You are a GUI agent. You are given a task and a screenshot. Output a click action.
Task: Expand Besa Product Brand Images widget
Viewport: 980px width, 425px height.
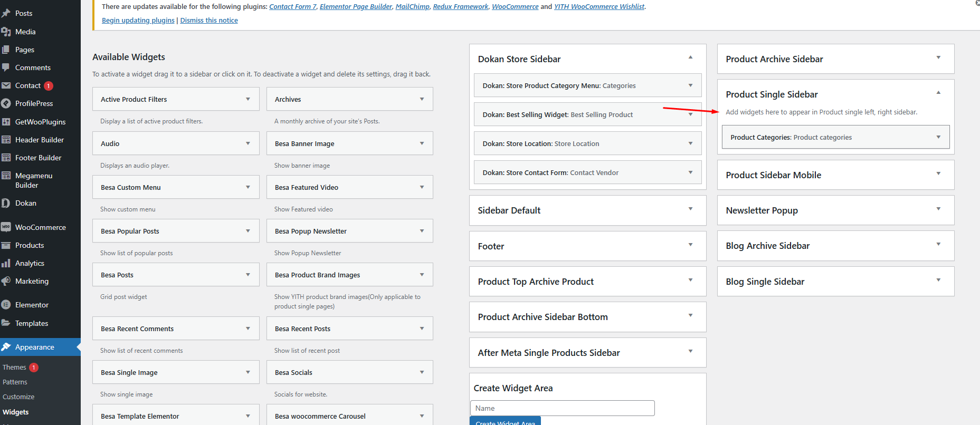click(x=422, y=275)
